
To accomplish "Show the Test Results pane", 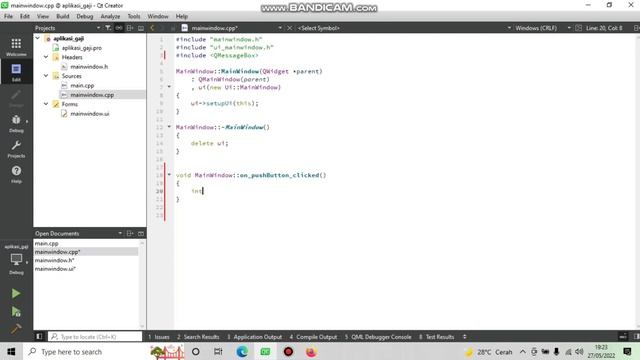I will pyautogui.click(x=437, y=337).
